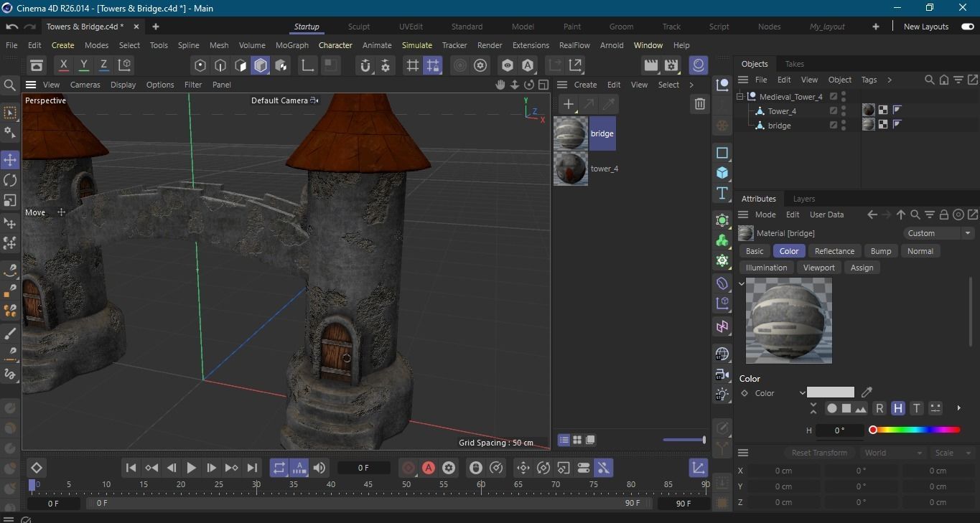
Task: Switch to Edges mode icon
Action: (220, 65)
